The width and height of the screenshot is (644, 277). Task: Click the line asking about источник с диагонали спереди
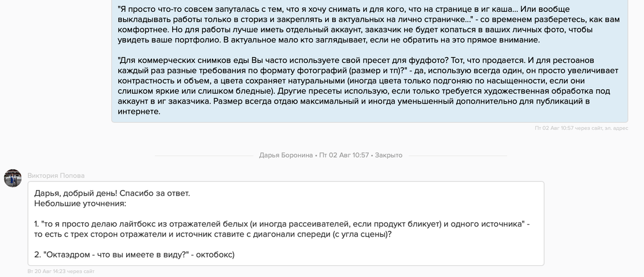[x=212, y=234]
